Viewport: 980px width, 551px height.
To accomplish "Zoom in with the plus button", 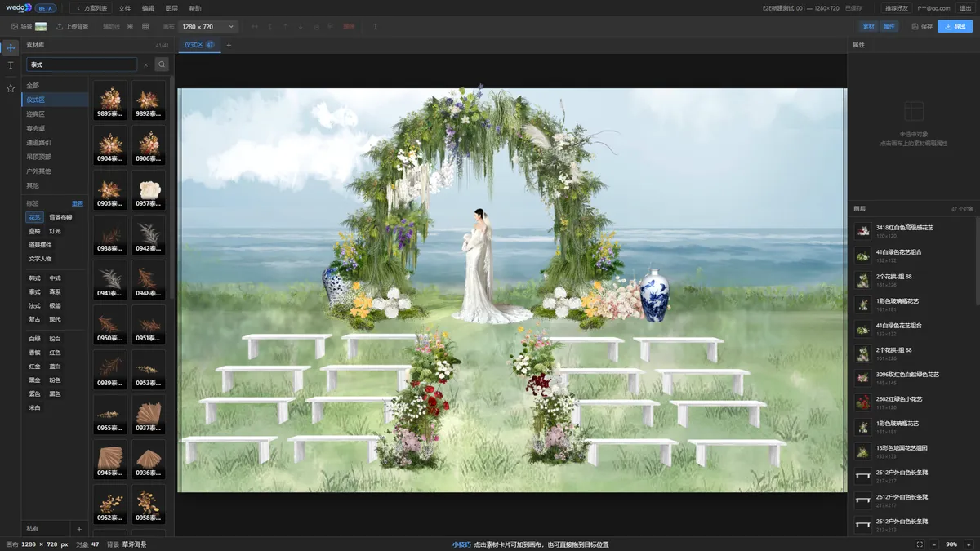I will [x=968, y=544].
